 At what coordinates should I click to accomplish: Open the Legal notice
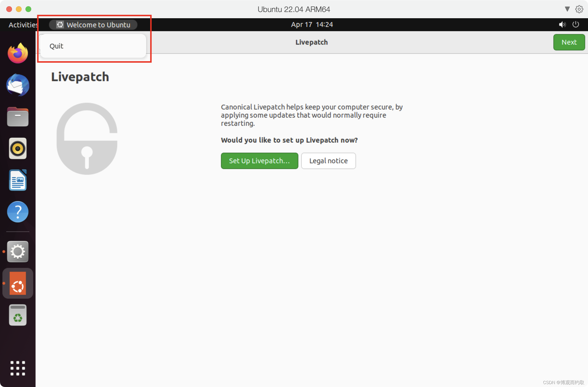[328, 161]
